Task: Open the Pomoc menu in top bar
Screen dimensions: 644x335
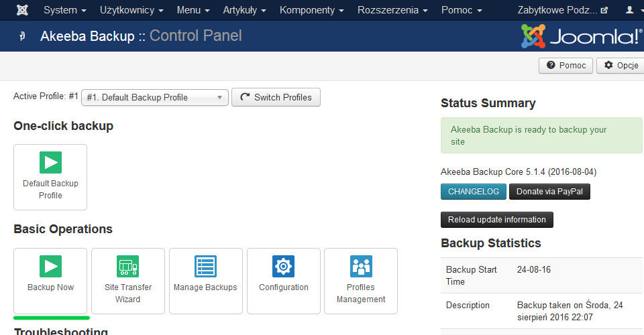Action: (462, 10)
